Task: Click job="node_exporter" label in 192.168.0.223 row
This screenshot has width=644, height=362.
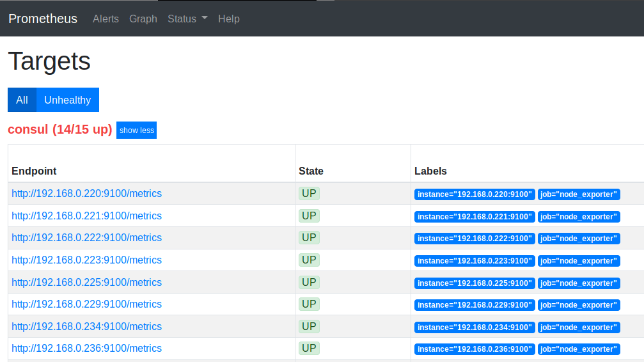Action: click(x=579, y=261)
